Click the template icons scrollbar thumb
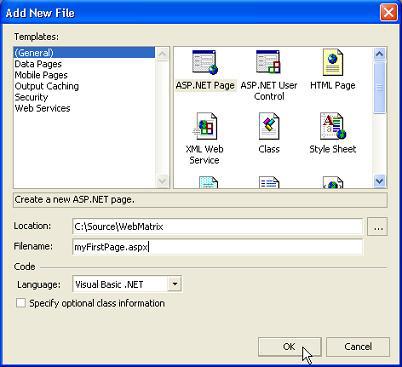Screen dimensions: 402x367 (379, 87)
